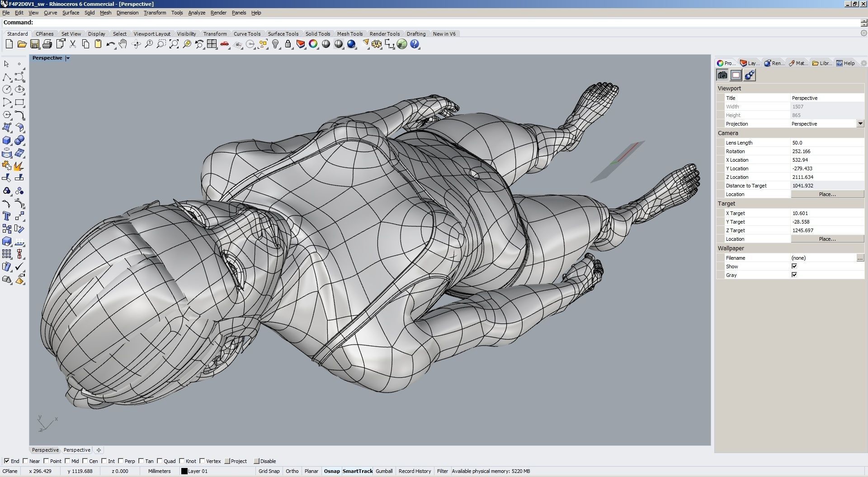Open the Perspective viewport title dropdown arrow
868x477 pixels.
coord(68,58)
